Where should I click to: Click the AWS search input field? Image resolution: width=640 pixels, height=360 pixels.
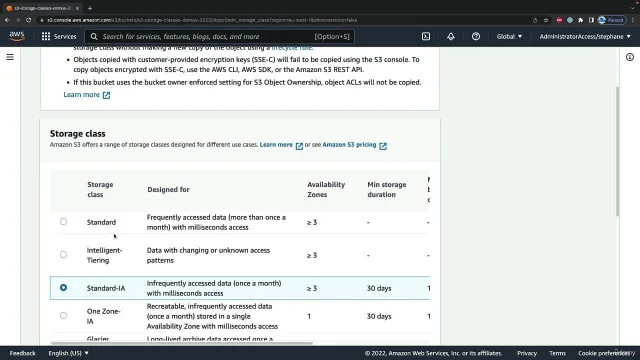coord(220,36)
